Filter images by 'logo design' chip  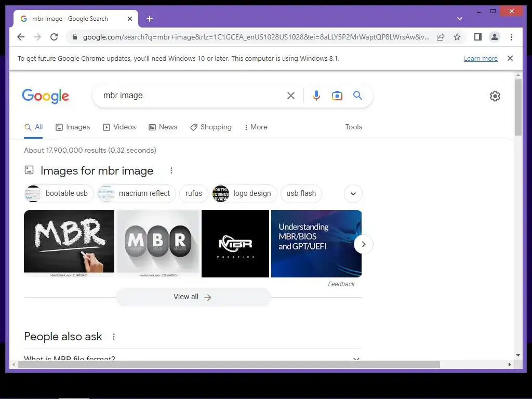tap(244, 194)
